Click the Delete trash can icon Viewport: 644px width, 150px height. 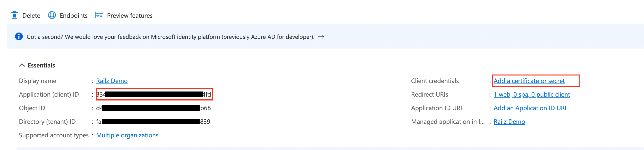(15, 16)
